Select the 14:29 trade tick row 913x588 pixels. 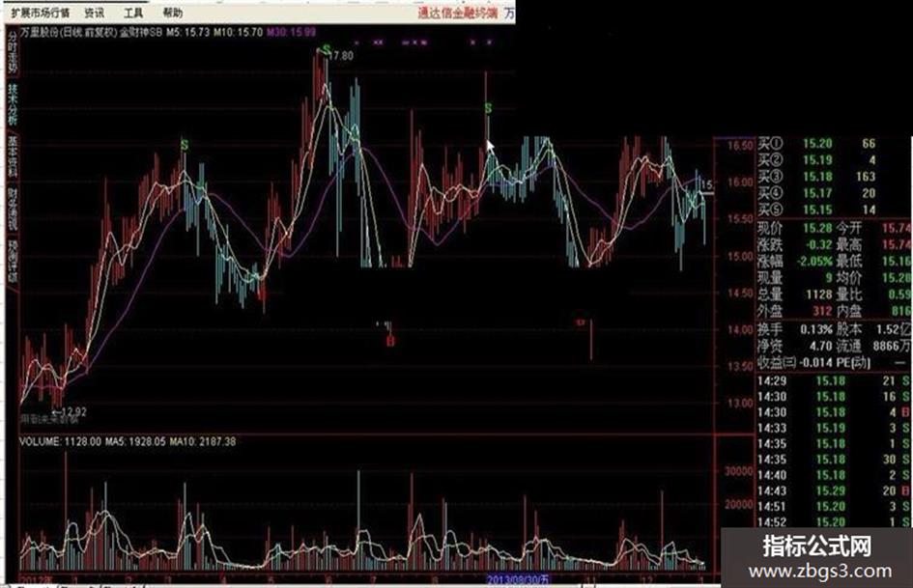click(834, 380)
